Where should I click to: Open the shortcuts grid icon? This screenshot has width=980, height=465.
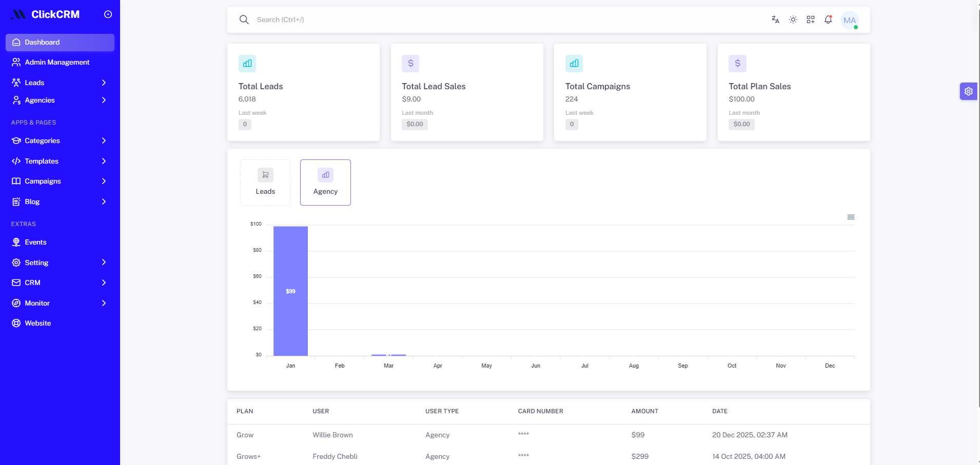point(811,19)
